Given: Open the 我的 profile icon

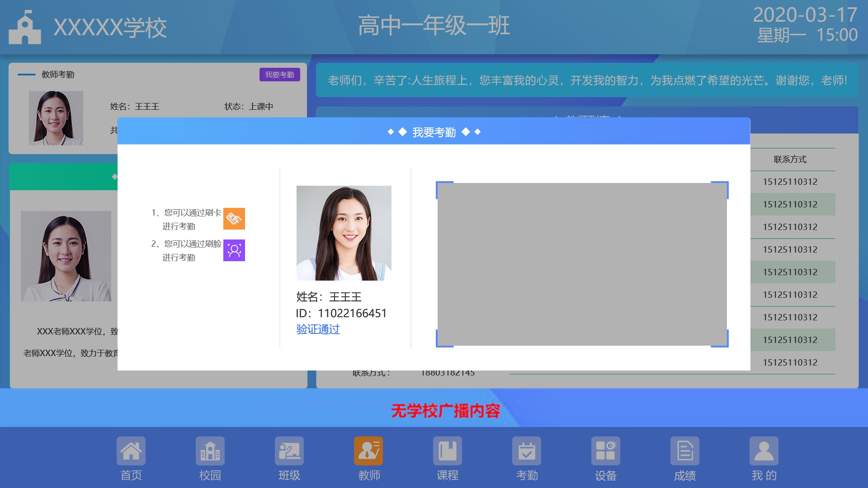Looking at the screenshot, I should [764, 451].
